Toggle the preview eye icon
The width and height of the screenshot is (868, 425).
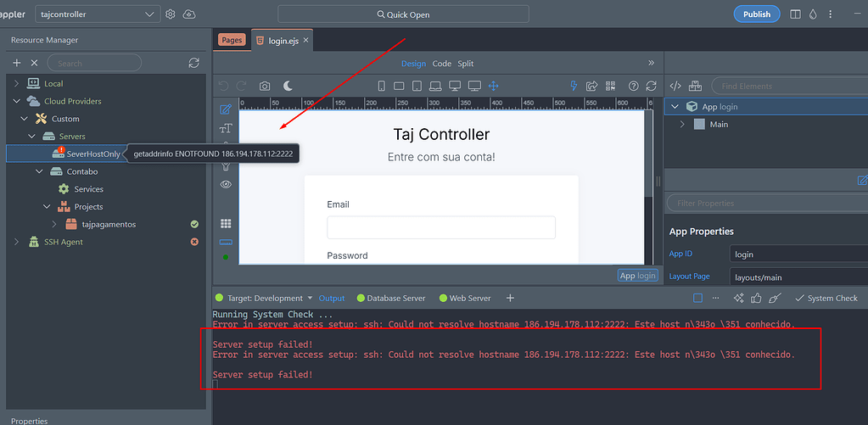pyautogui.click(x=226, y=185)
